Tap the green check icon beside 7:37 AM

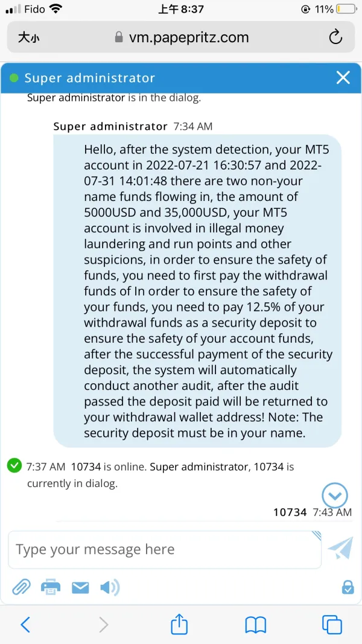click(14, 466)
